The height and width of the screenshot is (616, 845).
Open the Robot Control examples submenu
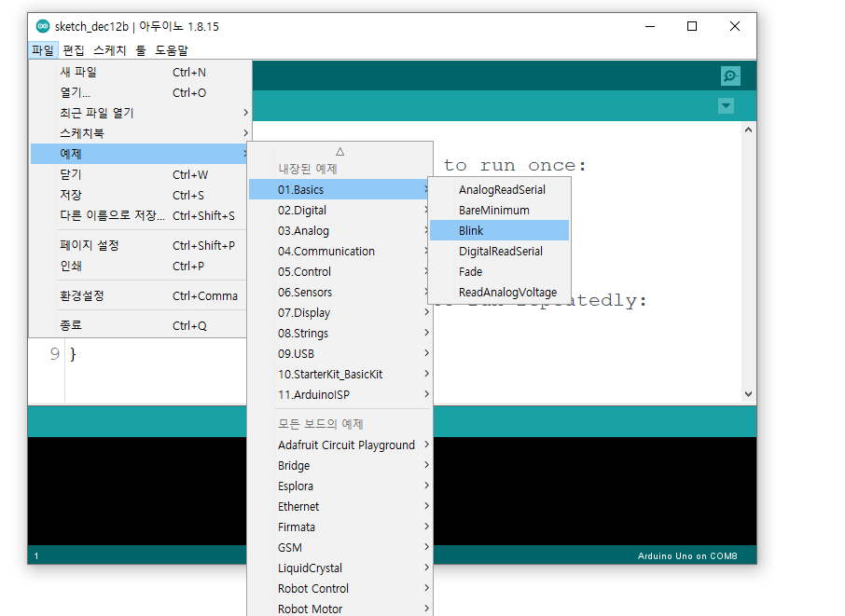[339, 588]
